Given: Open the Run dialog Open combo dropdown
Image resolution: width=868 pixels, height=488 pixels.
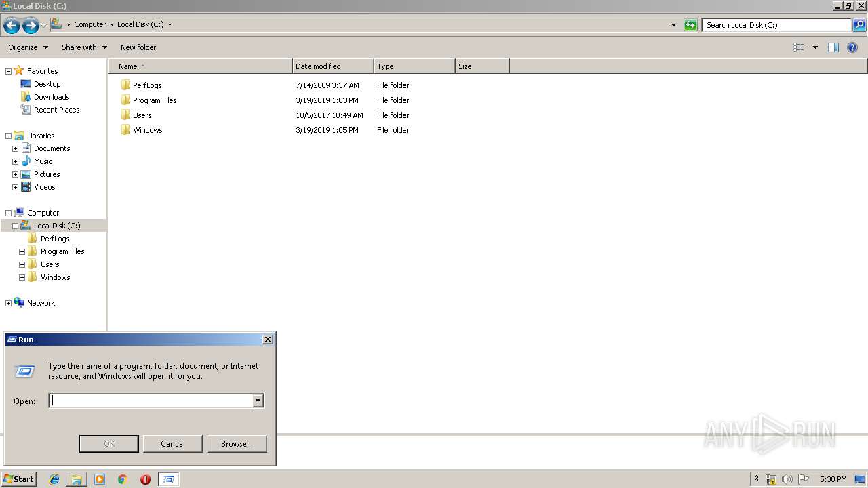Looking at the screenshot, I should (x=258, y=401).
